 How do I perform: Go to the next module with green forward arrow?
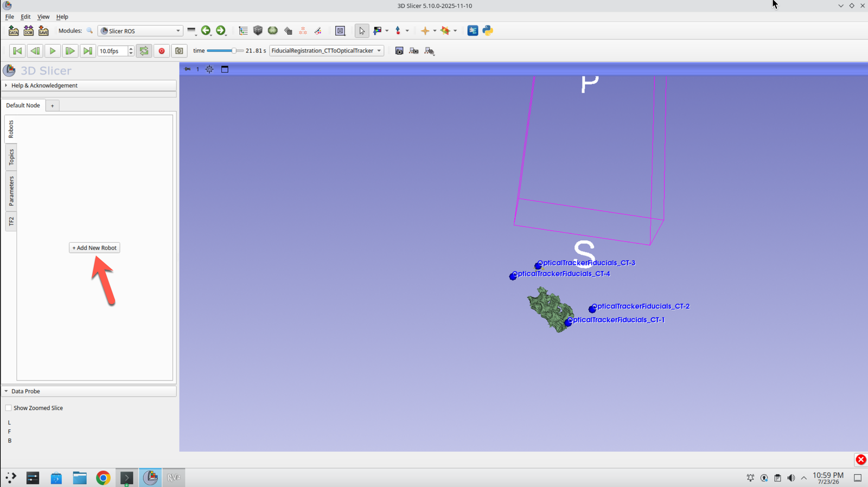(x=220, y=30)
